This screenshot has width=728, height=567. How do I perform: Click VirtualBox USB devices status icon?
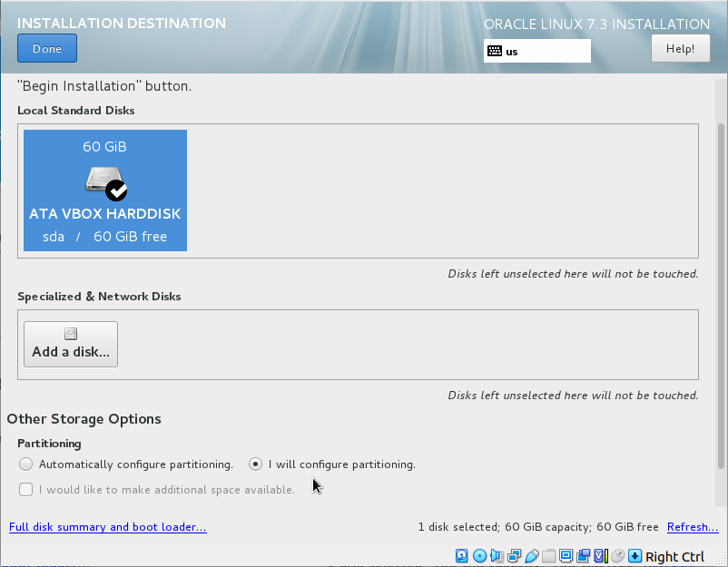point(532,556)
